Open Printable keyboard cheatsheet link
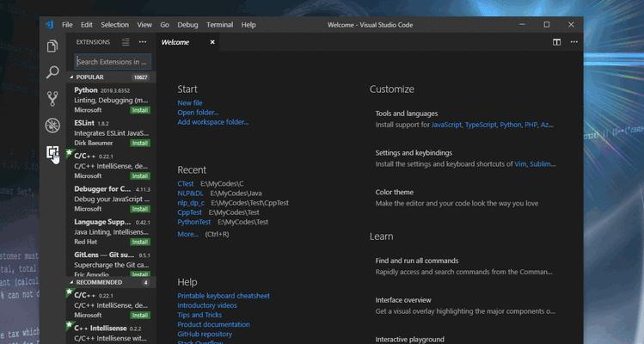The width and height of the screenshot is (644, 344). pos(224,296)
